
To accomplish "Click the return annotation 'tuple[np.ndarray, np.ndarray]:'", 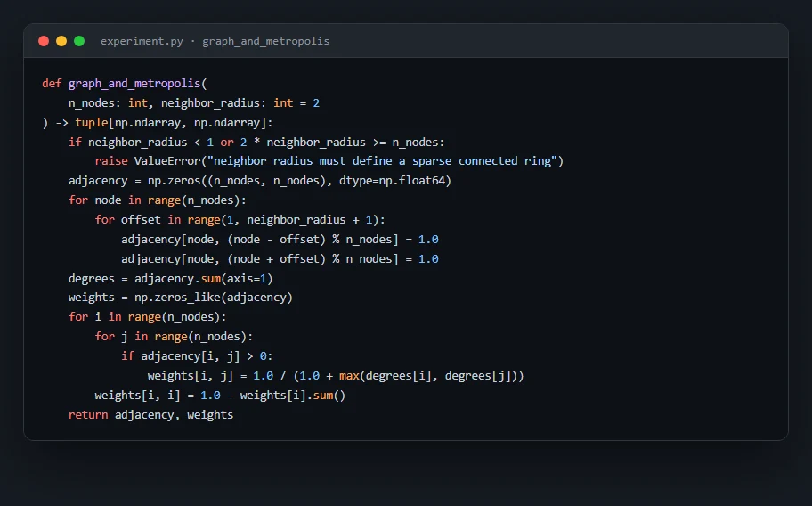I will click(174, 123).
